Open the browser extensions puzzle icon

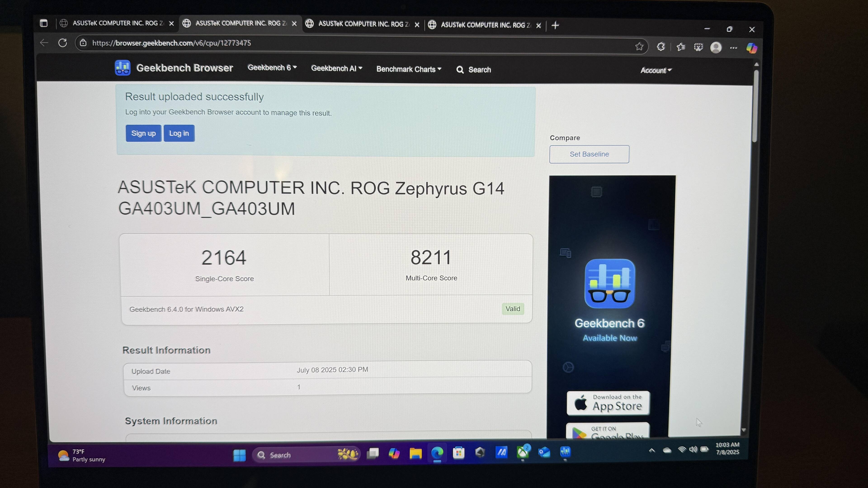[661, 47]
